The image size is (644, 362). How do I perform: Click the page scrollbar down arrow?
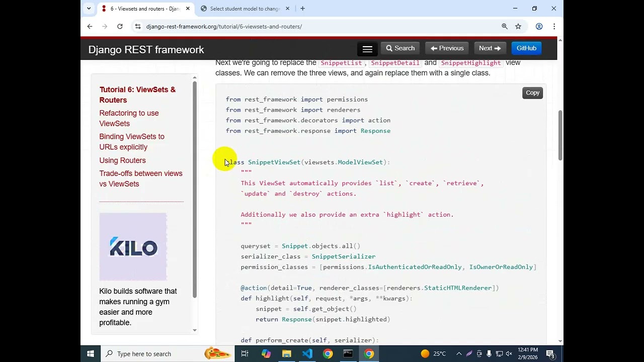coord(560,341)
